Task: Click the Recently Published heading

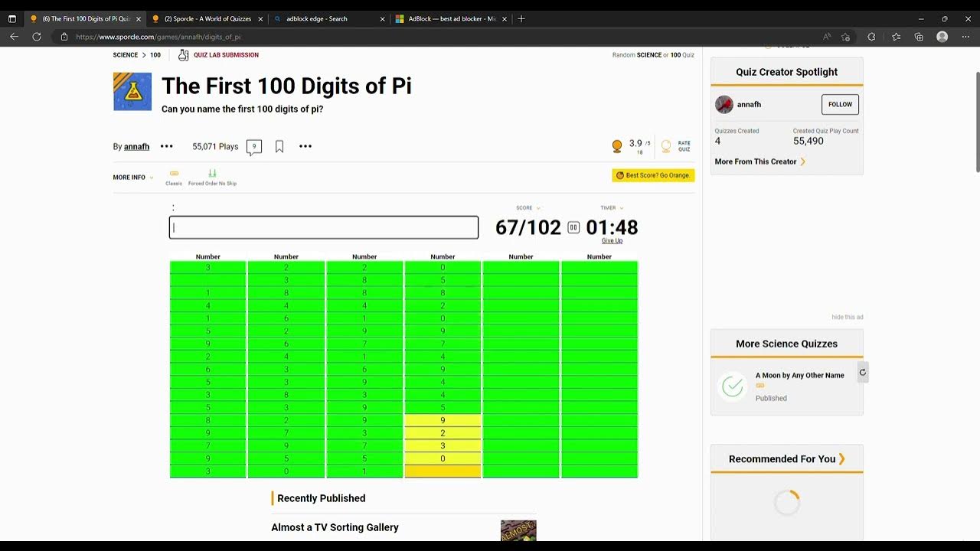Action: [x=321, y=498]
